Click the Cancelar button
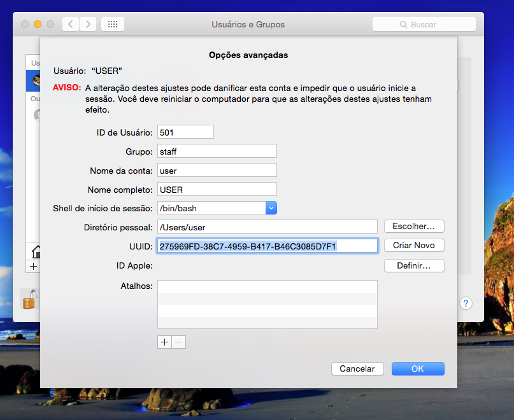Image resolution: width=514 pixels, height=420 pixels. tap(357, 369)
